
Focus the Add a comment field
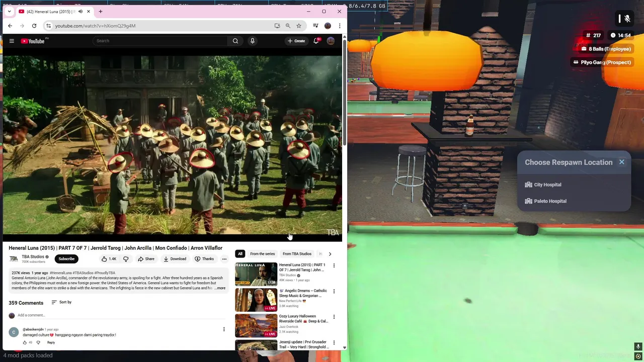click(121, 315)
